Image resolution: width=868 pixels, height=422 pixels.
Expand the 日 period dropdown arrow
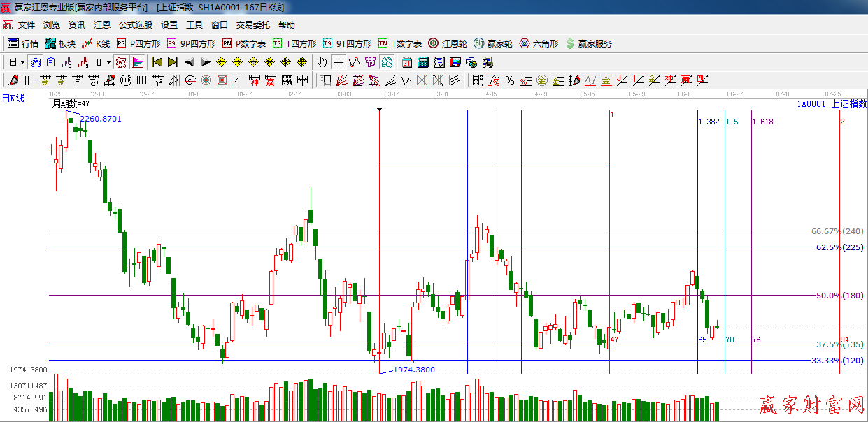(x=22, y=62)
